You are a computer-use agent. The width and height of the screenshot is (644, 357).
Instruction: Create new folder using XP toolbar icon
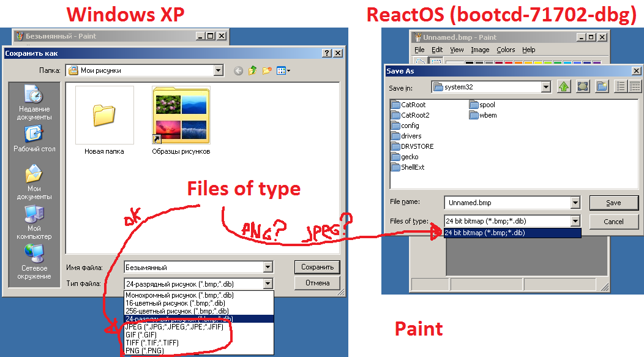(x=267, y=71)
